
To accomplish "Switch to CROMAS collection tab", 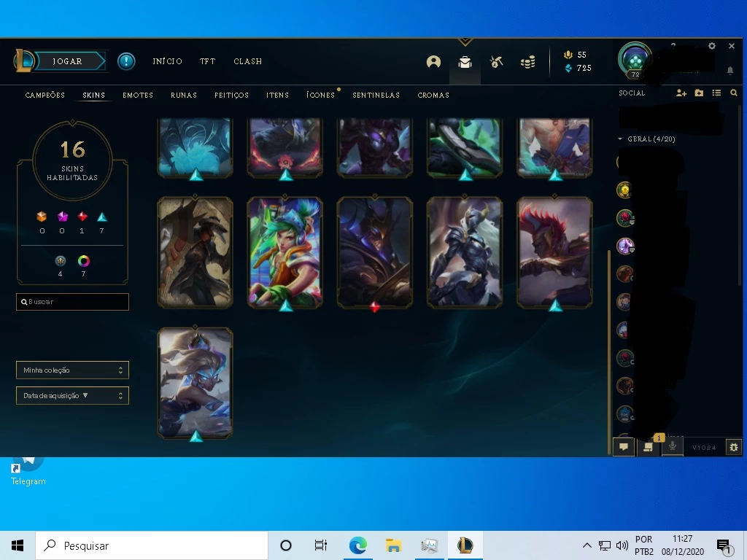I will [433, 96].
